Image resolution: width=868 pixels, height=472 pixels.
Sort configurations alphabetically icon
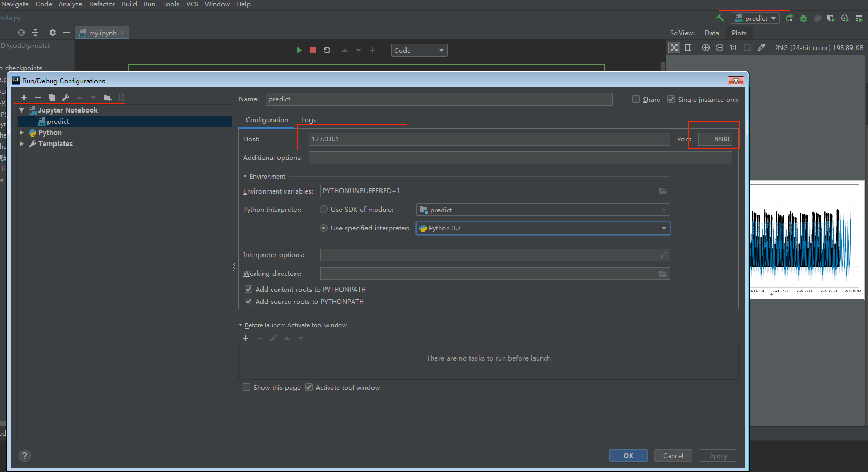tap(121, 98)
